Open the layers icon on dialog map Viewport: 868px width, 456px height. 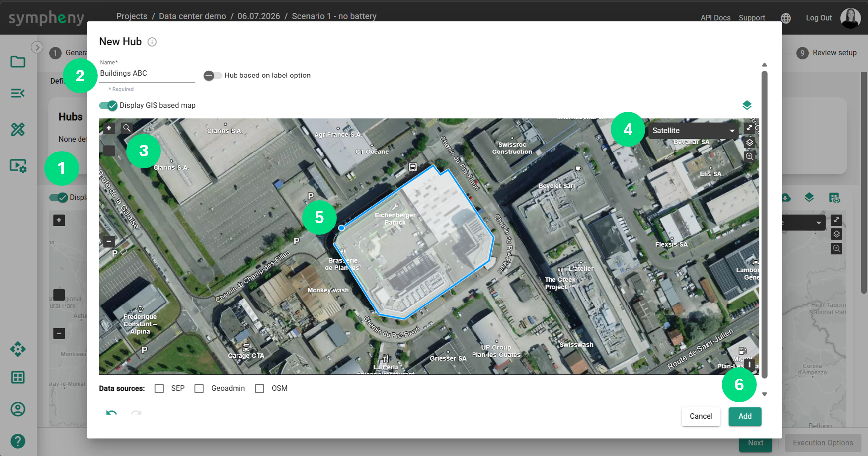(749, 142)
